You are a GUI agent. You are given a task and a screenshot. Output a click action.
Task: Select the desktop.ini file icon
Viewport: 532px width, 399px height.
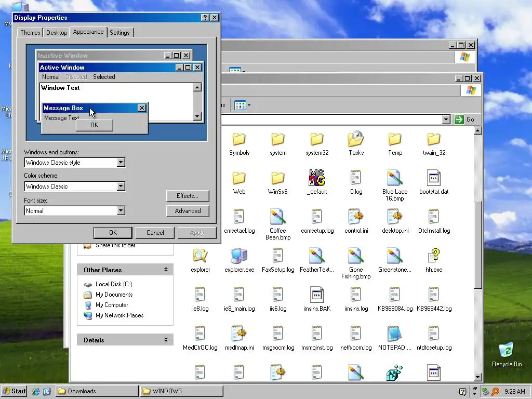tap(395, 217)
